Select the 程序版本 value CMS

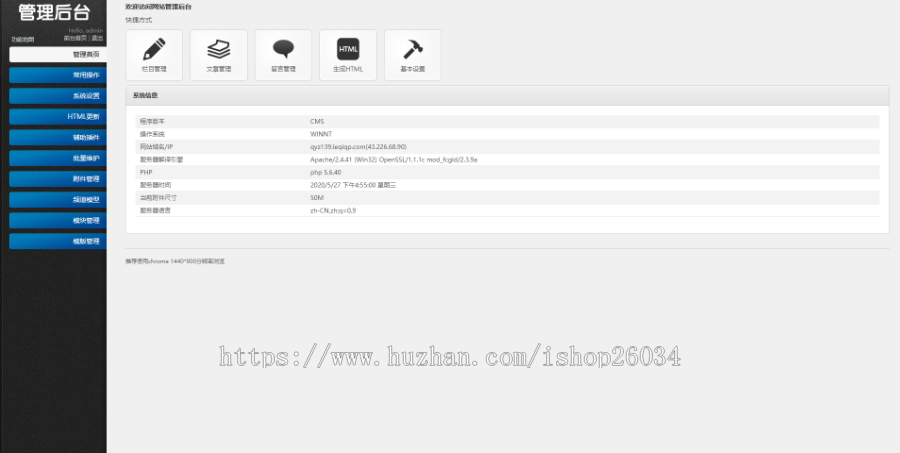(317, 122)
